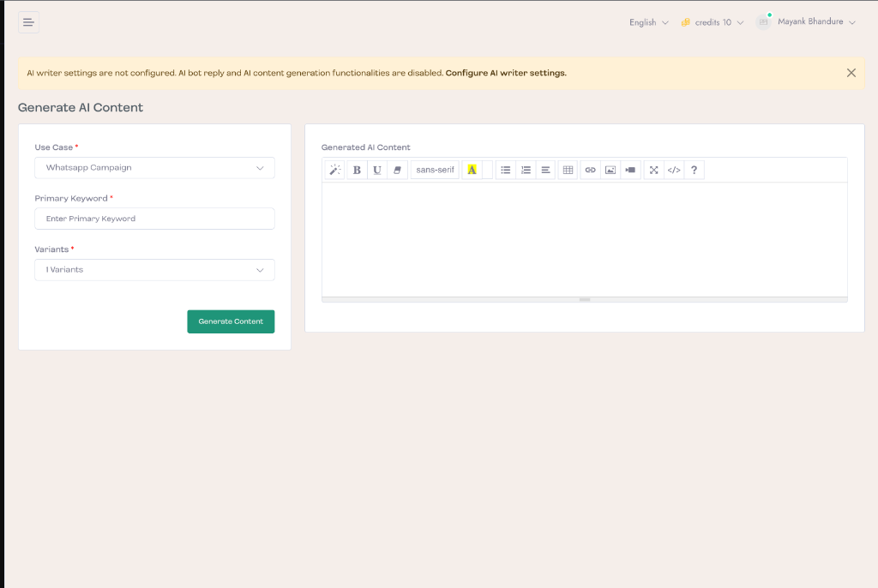Image resolution: width=878 pixels, height=588 pixels.
Task: Grab the editor resize handle bar
Action: tap(585, 300)
